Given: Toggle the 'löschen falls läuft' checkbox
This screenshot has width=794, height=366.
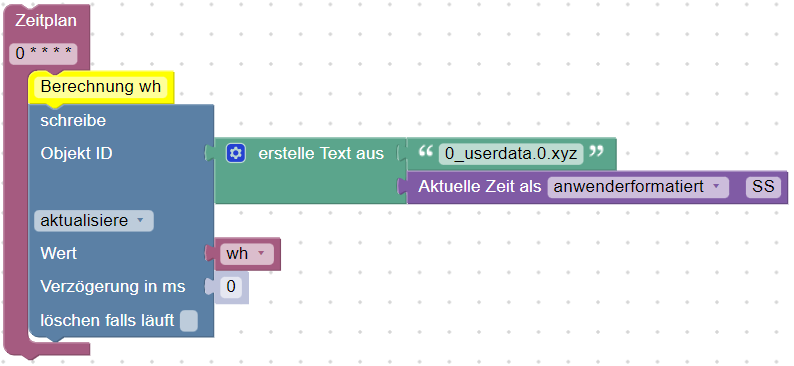Looking at the screenshot, I should click(x=189, y=321).
